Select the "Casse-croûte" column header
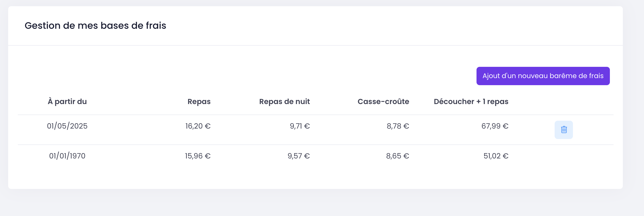The height and width of the screenshot is (216, 644). [x=383, y=102]
